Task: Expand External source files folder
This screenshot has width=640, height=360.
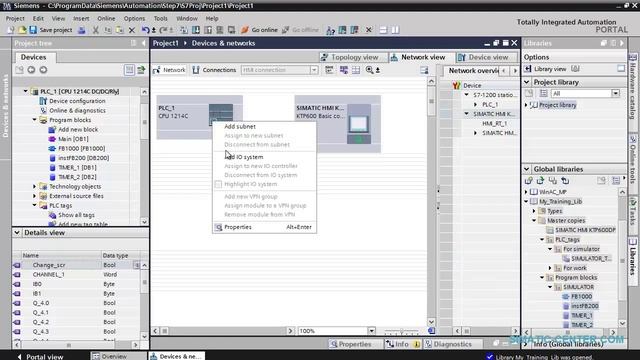Action: 35,196
